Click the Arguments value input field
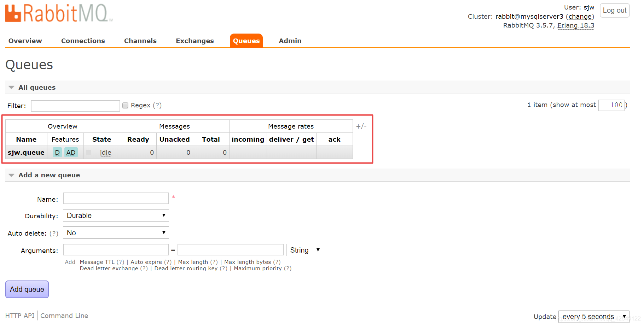Image resolution: width=644 pixels, height=325 pixels. pos(231,250)
